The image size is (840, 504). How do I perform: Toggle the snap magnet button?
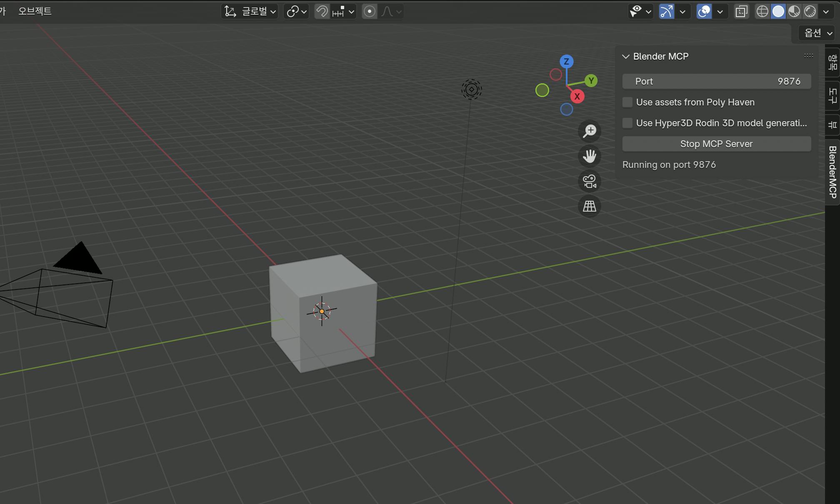322,11
